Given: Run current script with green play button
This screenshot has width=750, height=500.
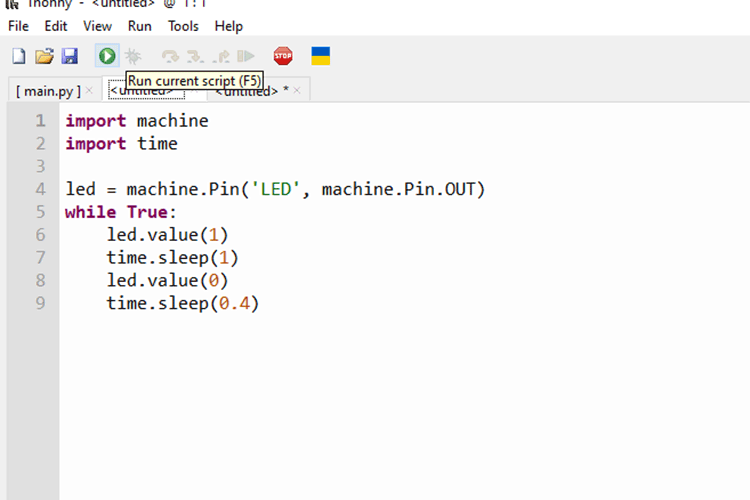Looking at the screenshot, I should 107,56.
